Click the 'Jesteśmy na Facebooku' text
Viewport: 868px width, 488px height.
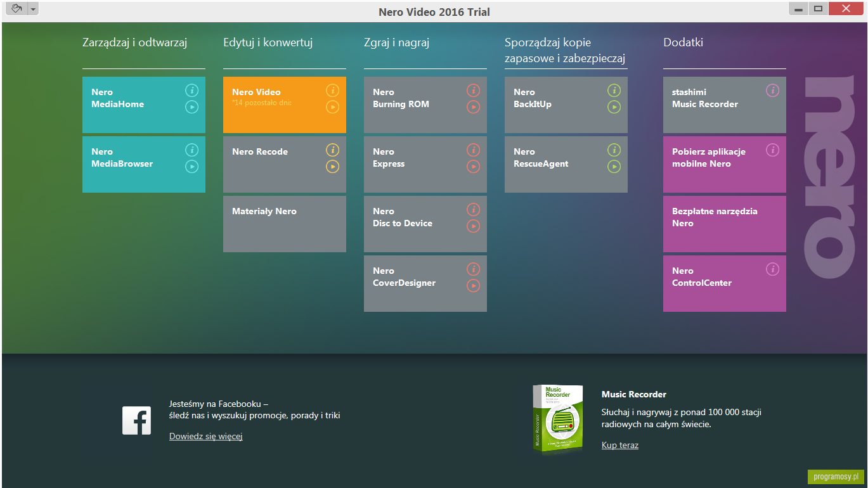click(x=219, y=404)
